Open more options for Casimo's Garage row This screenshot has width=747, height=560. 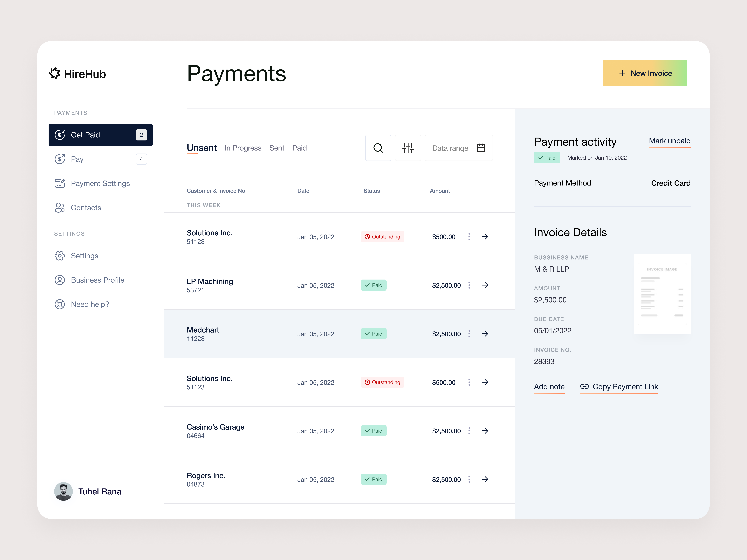pos(469,431)
